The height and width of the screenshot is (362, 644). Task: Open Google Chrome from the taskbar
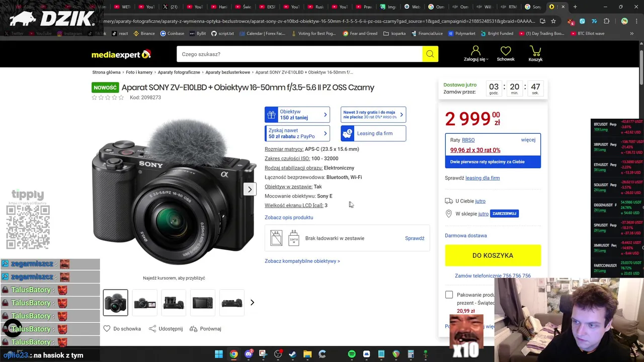pyautogui.click(x=233, y=354)
